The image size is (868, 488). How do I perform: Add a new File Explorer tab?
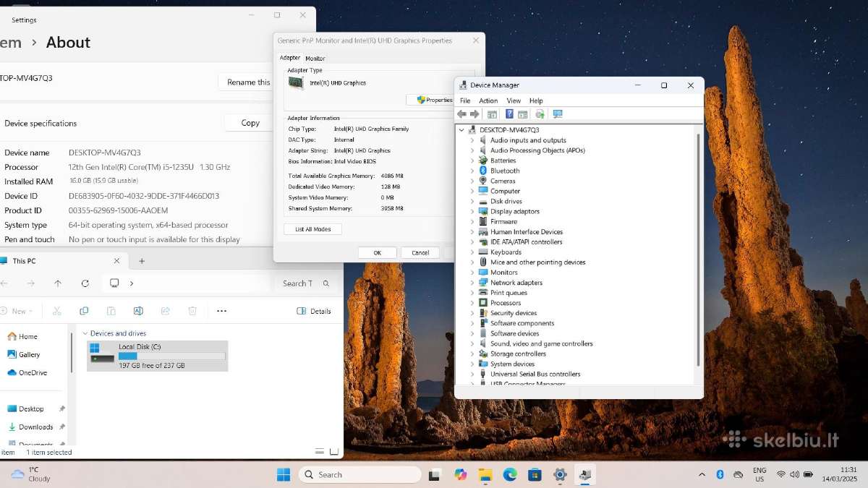click(142, 261)
